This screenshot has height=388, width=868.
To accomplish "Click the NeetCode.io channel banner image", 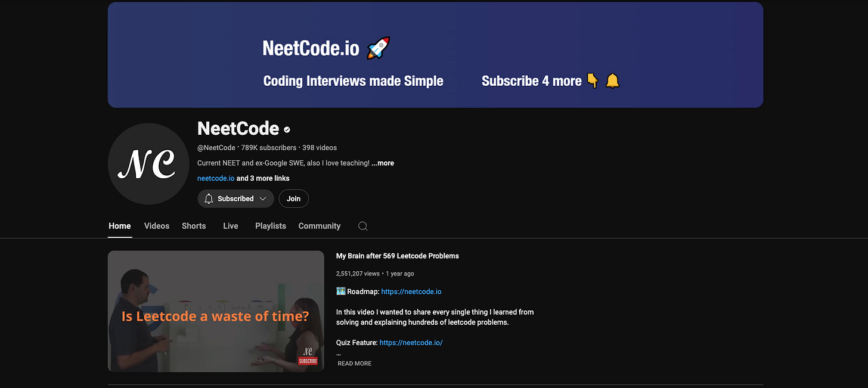I will [435, 55].
